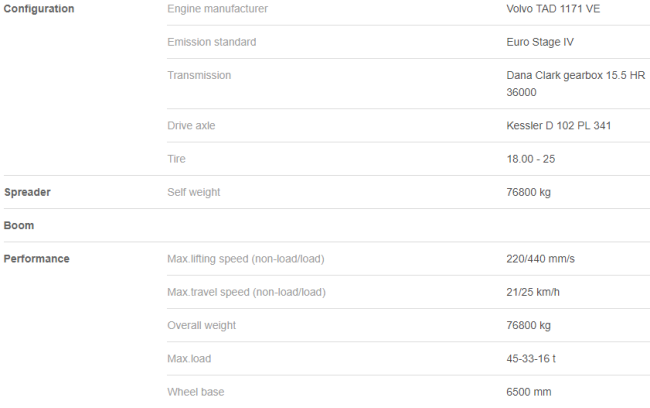Click the Self weight label

194,192
